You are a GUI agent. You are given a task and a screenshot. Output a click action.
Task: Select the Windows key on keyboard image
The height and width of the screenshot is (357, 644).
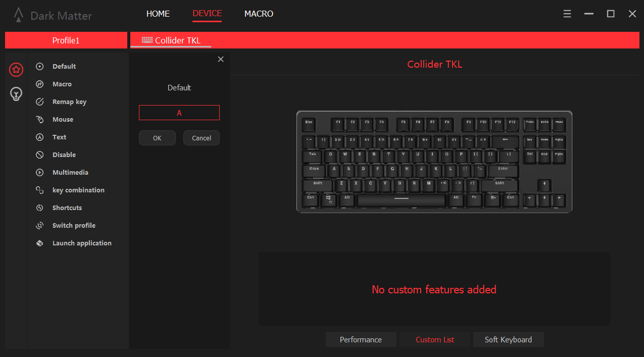coord(329,200)
